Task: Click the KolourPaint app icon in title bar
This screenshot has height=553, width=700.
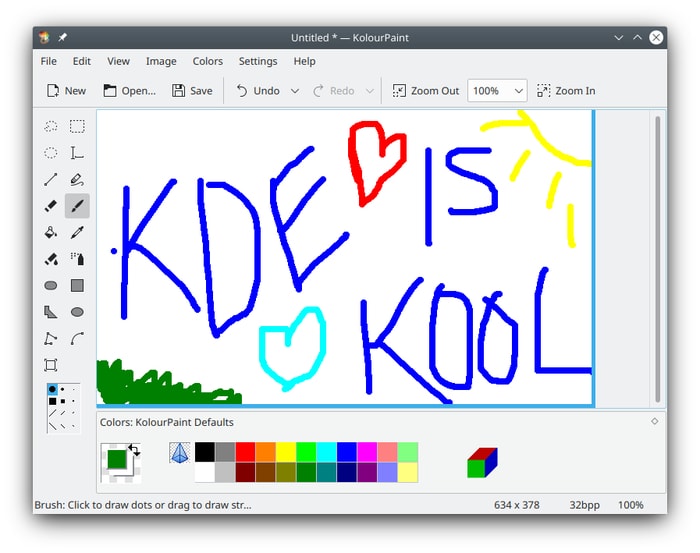Action: (44, 37)
